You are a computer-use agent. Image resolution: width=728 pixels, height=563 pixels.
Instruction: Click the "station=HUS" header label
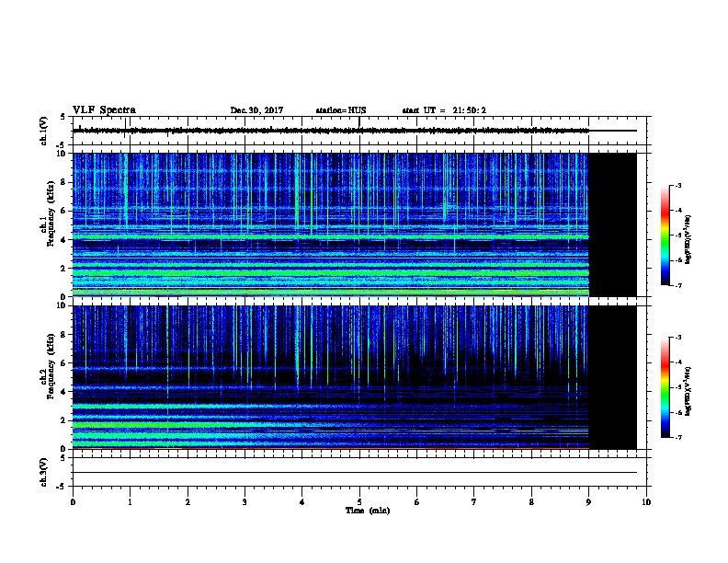341,110
